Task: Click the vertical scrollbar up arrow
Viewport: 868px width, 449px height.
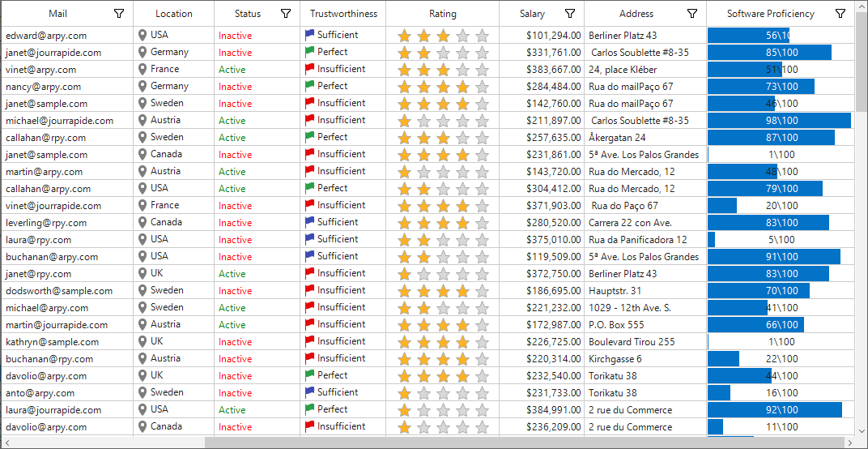Action: coord(862,5)
